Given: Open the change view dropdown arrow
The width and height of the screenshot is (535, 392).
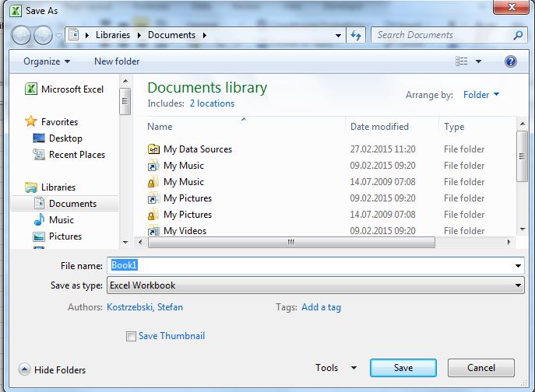Looking at the screenshot, I should [x=478, y=61].
